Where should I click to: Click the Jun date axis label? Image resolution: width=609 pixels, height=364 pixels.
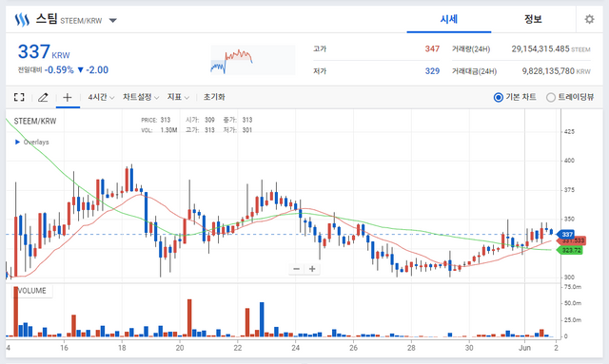pyautogui.click(x=524, y=348)
